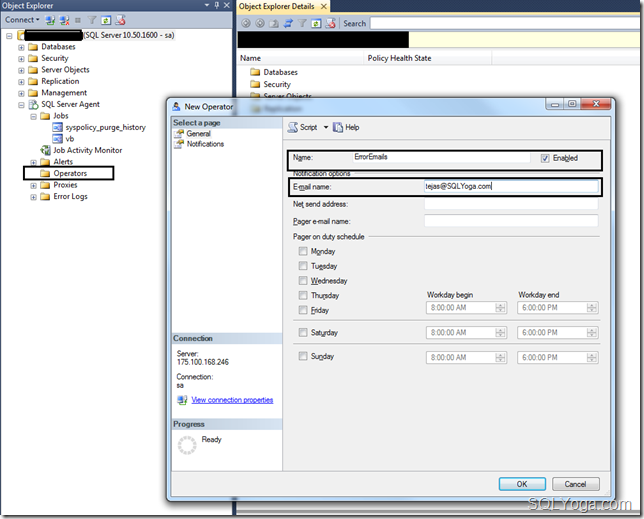Check the Thursday pager schedule checkbox
Image resolution: width=644 pixels, height=519 pixels.
303,295
